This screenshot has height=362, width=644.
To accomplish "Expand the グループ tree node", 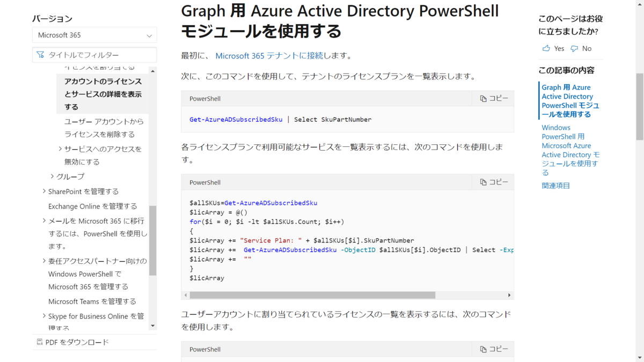I will 52,176.
